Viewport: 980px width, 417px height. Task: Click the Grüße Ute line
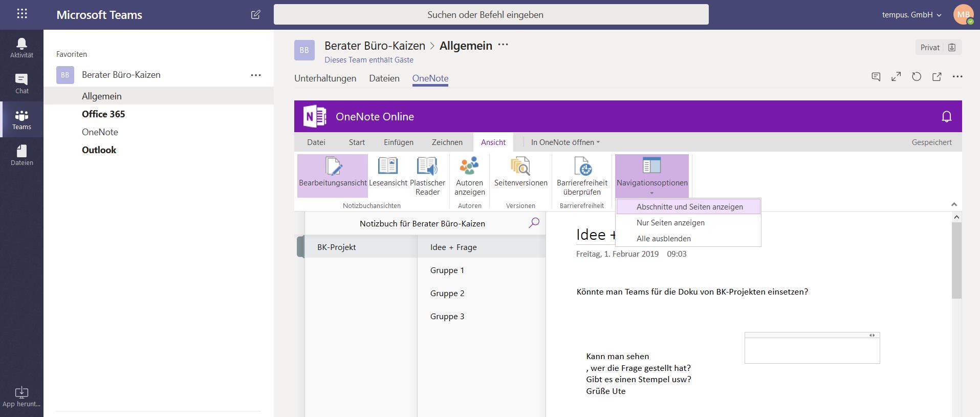coord(606,391)
